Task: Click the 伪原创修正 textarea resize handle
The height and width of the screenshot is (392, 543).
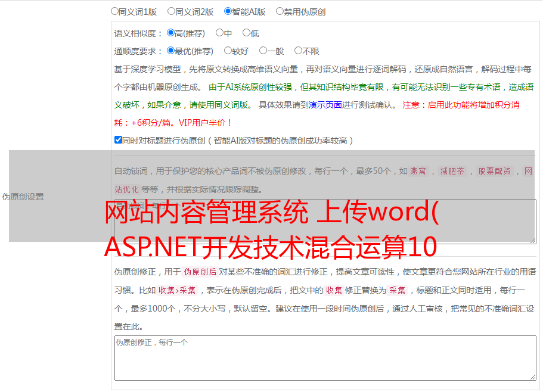Action: [533, 377]
